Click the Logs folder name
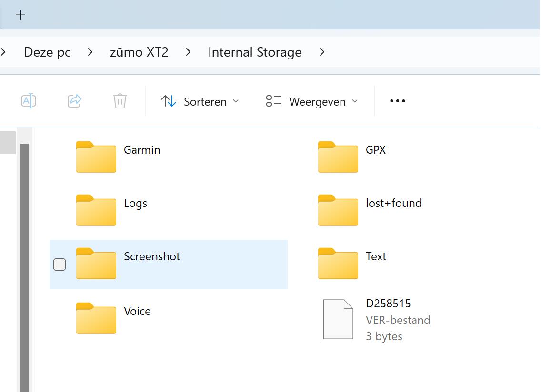 point(135,204)
